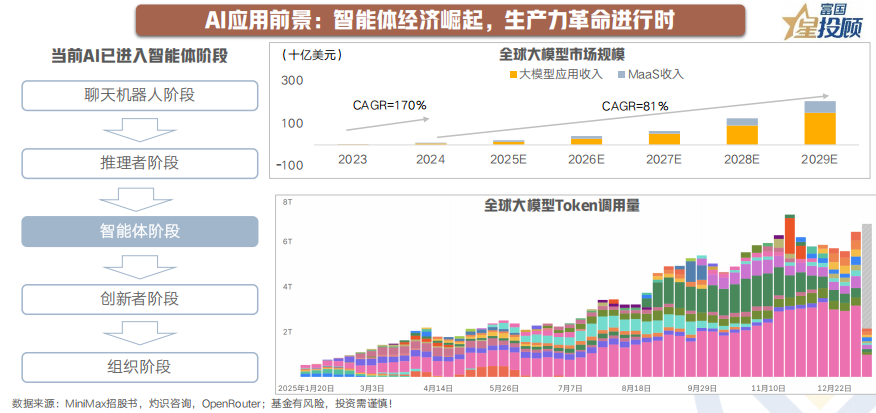
Task: Click the down arrow below 推理者阶段
Action: pyautogui.click(x=140, y=197)
